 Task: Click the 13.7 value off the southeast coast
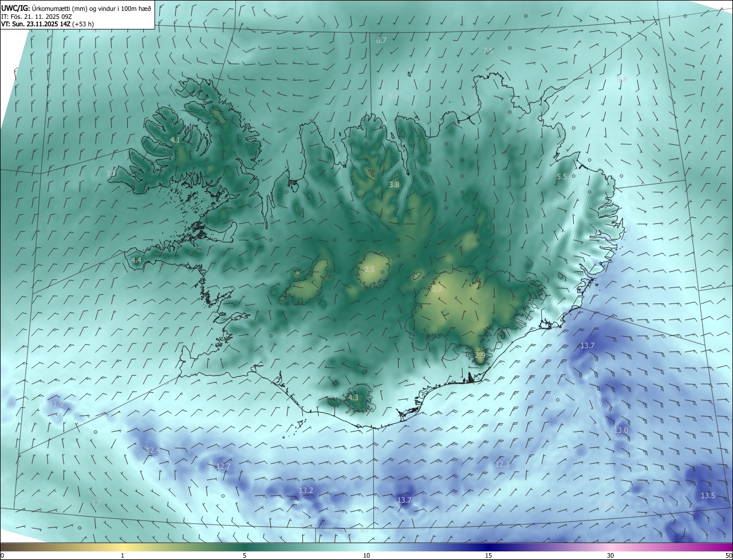588,346
